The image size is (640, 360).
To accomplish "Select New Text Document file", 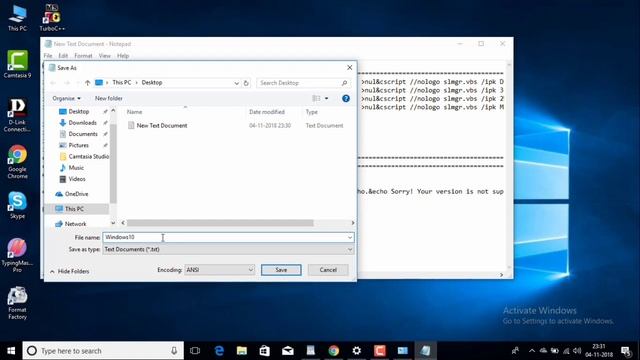I will pos(162,126).
